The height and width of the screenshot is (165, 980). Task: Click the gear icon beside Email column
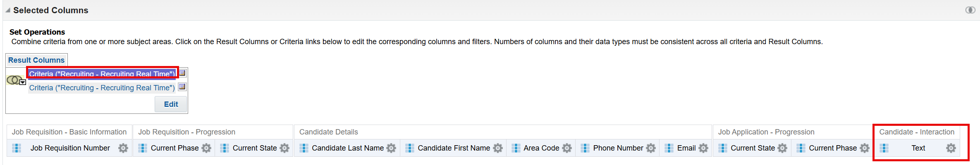[x=703, y=148]
